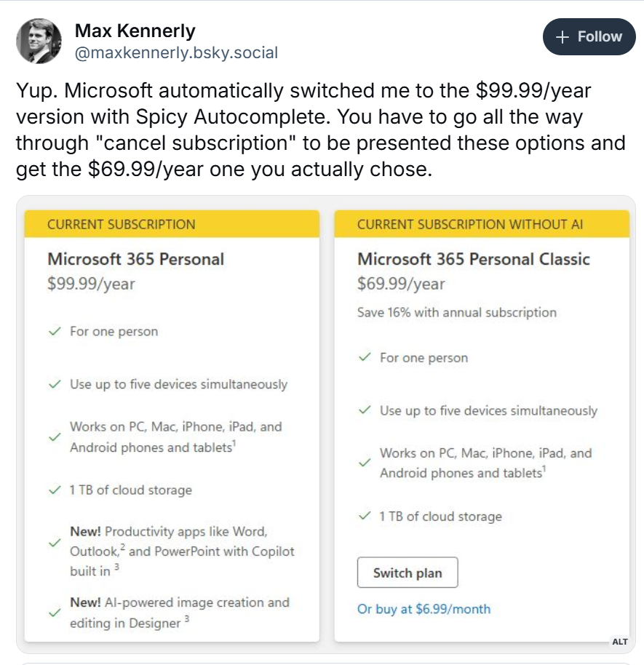This screenshot has width=644, height=665.
Task: Click the Switch plan button
Action: (408, 573)
